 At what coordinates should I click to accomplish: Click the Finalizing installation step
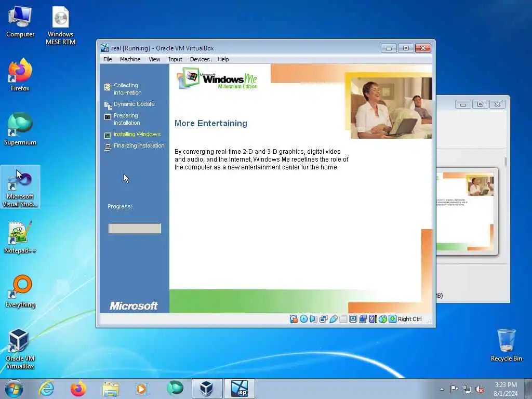pyautogui.click(x=135, y=146)
